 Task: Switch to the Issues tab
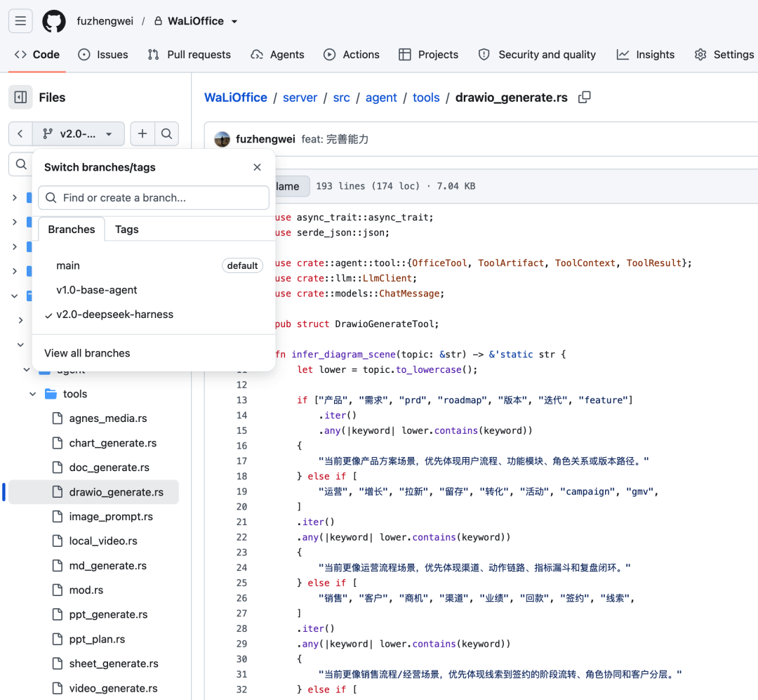(103, 55)
